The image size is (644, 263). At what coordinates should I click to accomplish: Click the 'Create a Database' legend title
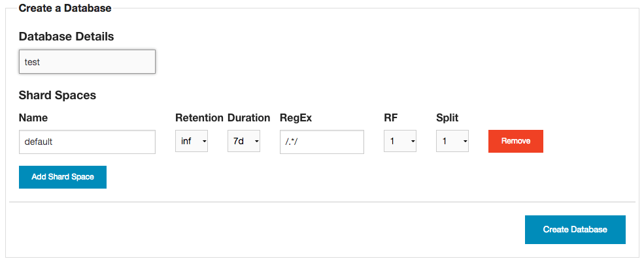pos(65,8)
